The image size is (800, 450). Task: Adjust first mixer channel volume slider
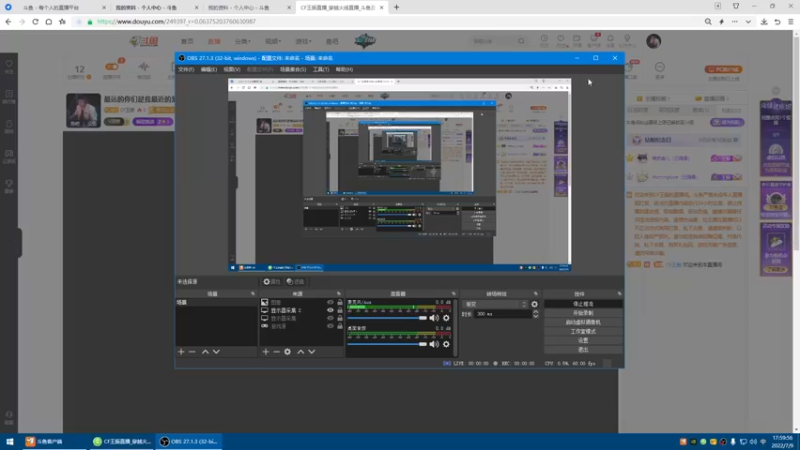pos(387,318)
